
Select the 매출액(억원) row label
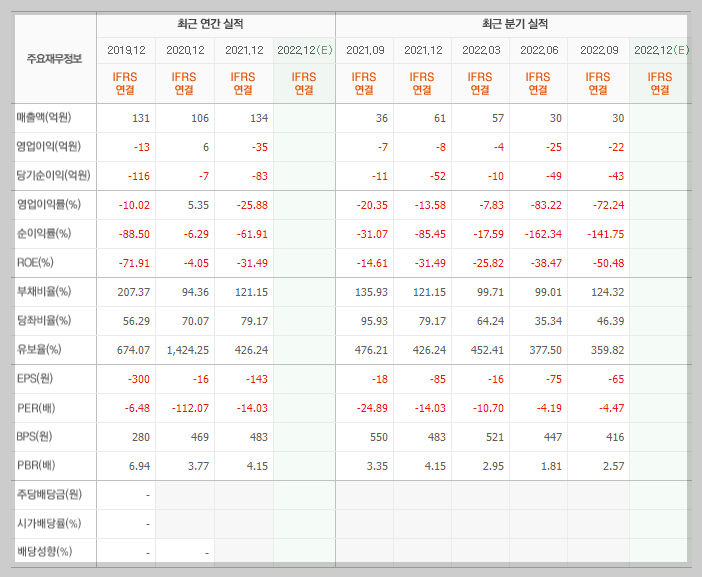(x=44, y=118)
